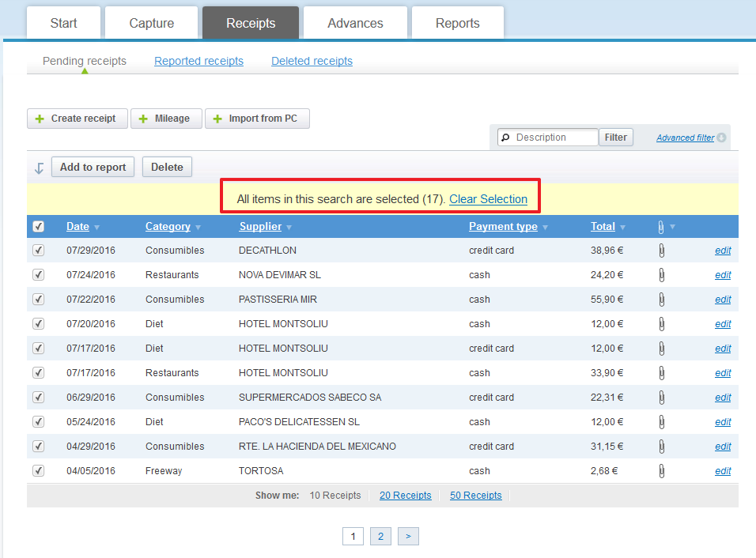This screenshot has height=558, width=756.
Task: Open the Reported receipts sub-tab
Action: click(x=198, y=61)
